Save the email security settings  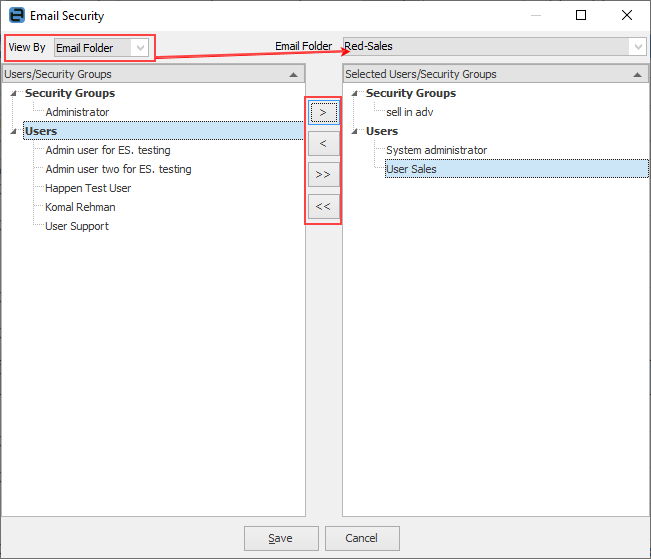281,538
